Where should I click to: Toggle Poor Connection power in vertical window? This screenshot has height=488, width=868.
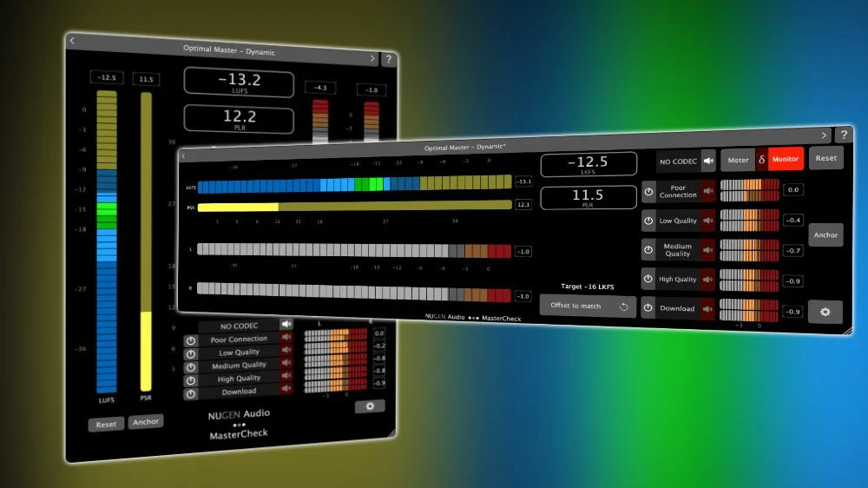[x=191, y=341]
